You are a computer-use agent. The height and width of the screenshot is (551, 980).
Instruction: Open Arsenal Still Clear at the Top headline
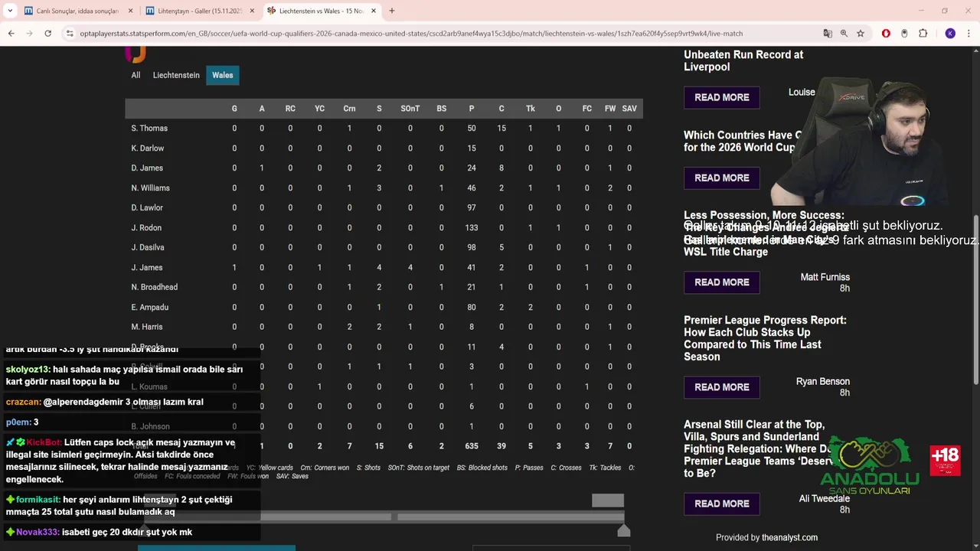click(758, 448)
